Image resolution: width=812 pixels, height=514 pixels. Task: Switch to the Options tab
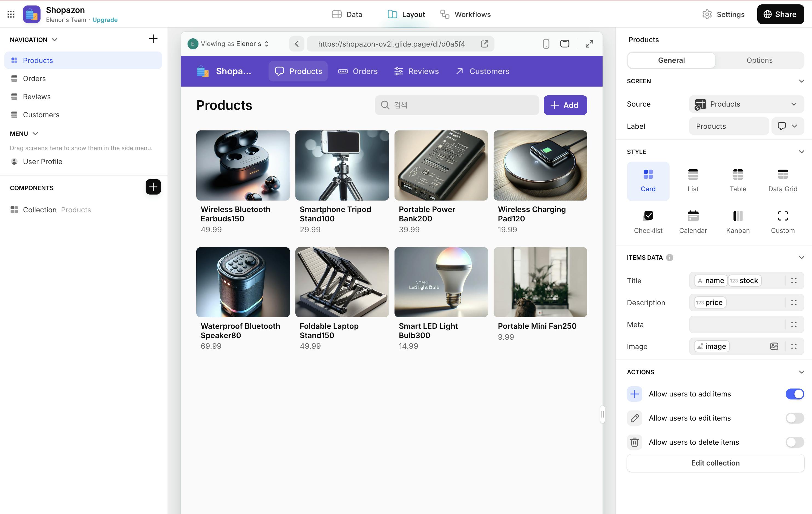(x=759, y=60)
